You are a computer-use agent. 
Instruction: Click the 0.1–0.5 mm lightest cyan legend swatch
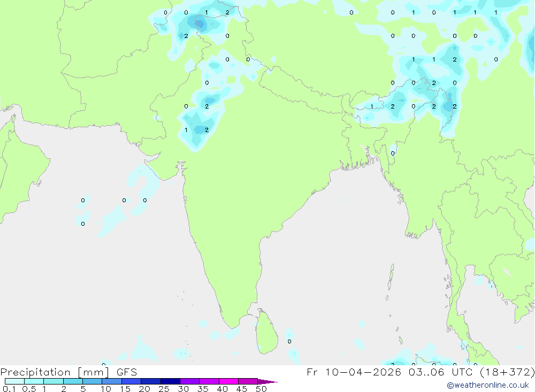(14, 381)
